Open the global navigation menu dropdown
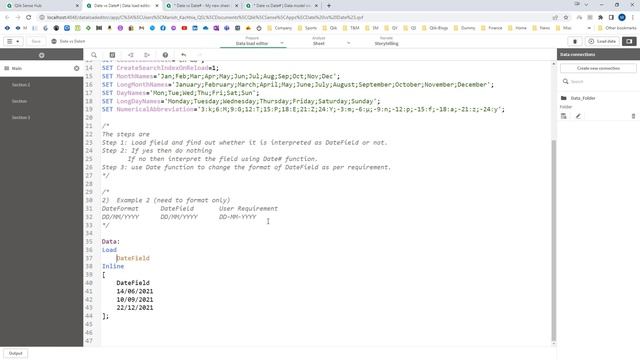Screen dimensions: 640x360 [x=13, y=41]
